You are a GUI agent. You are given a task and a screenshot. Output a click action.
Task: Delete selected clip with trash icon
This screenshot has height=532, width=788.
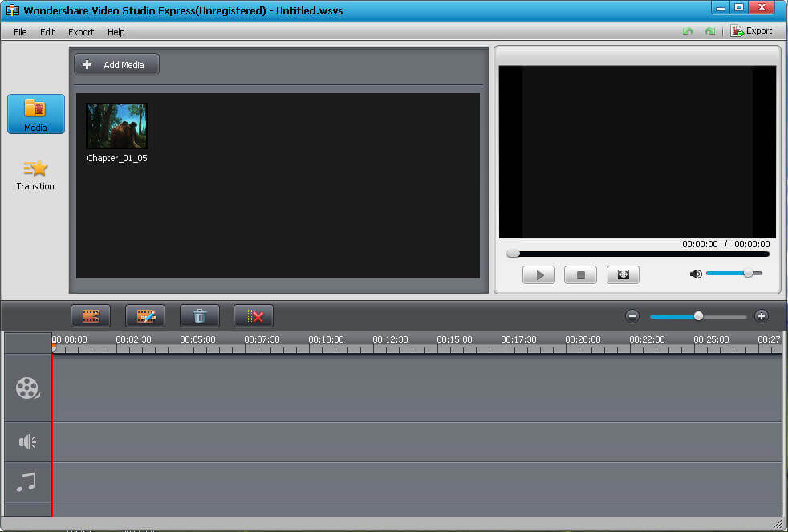point(200,316)
